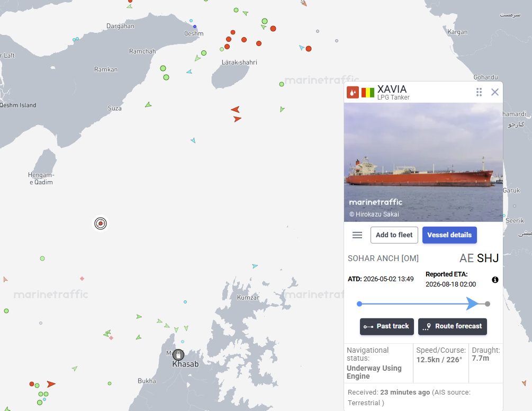Click the Larak shahri map label
This screenshot has width=532, height=411.
tap(239, 62)
